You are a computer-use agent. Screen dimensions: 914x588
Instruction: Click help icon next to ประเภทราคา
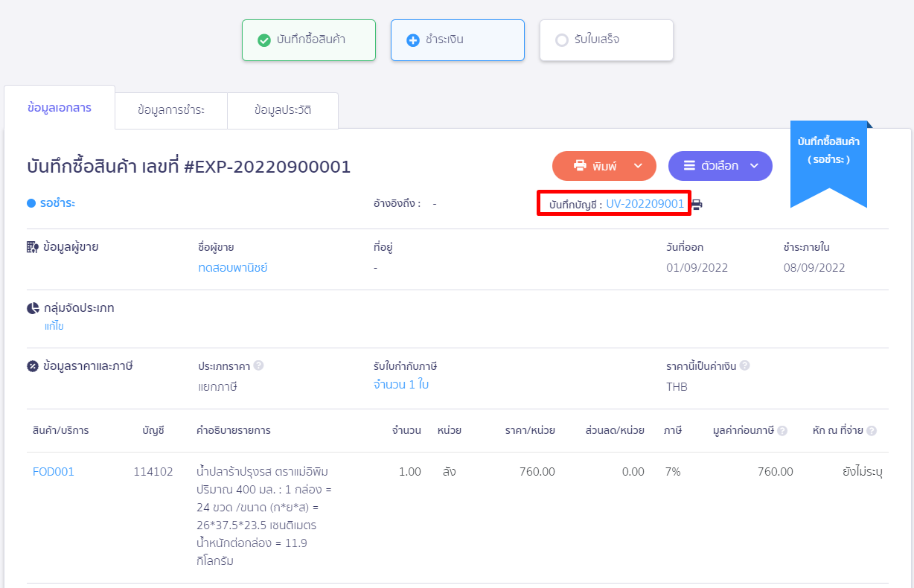click(x=258, y=365)
